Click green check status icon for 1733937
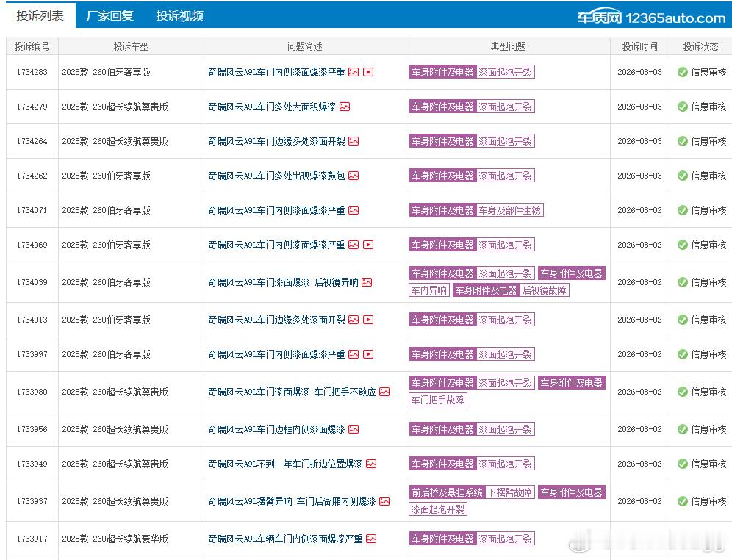Viewport: 732px width, 560px height. pyautogui.click(x=683, y=501)
